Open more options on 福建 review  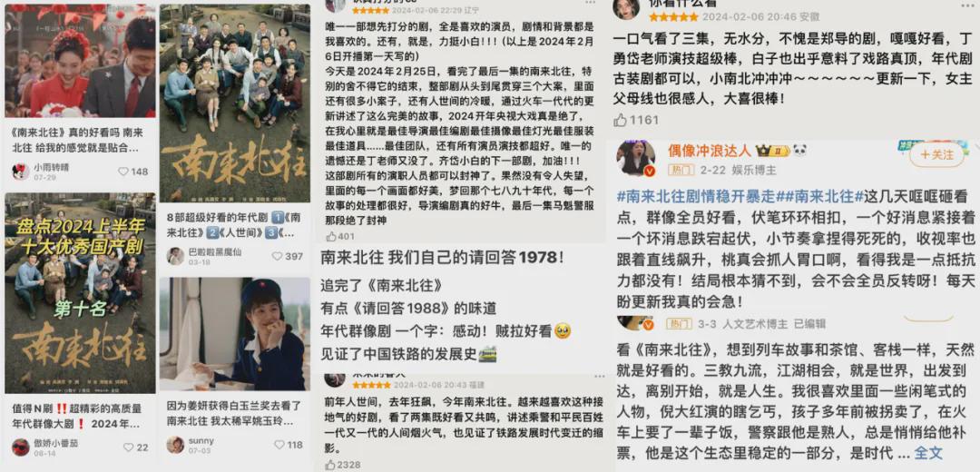coord(600,377)
